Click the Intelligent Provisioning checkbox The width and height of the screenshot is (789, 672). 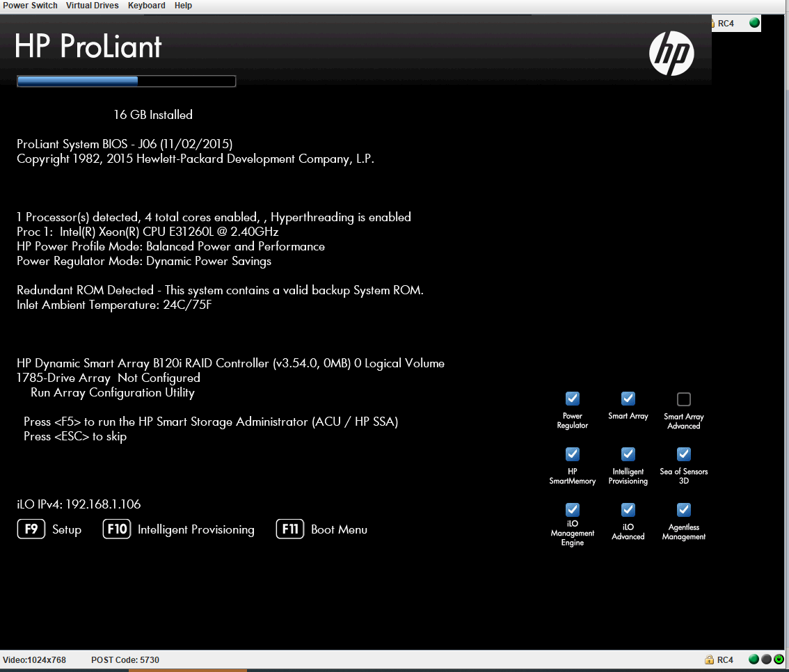coord(628,454)
